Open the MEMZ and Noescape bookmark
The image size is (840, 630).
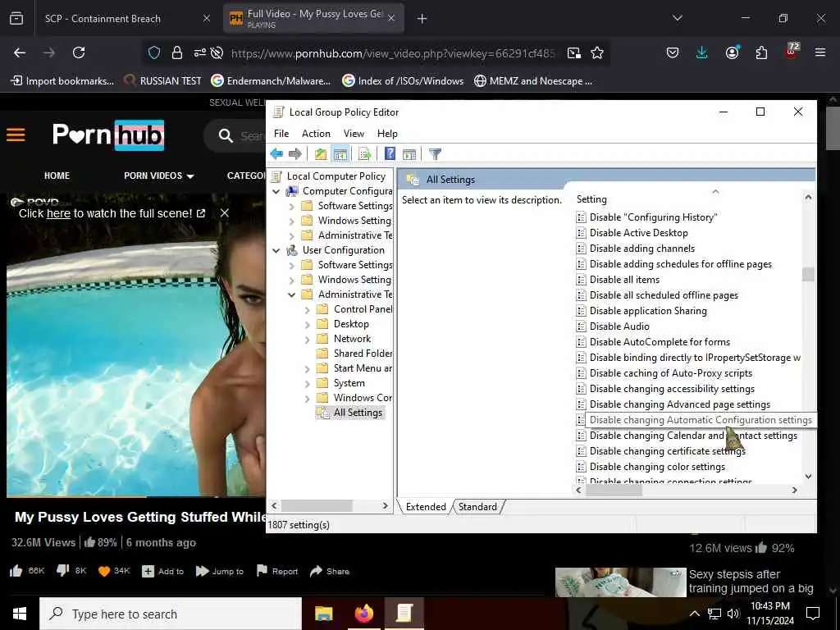tap(533, 81)
